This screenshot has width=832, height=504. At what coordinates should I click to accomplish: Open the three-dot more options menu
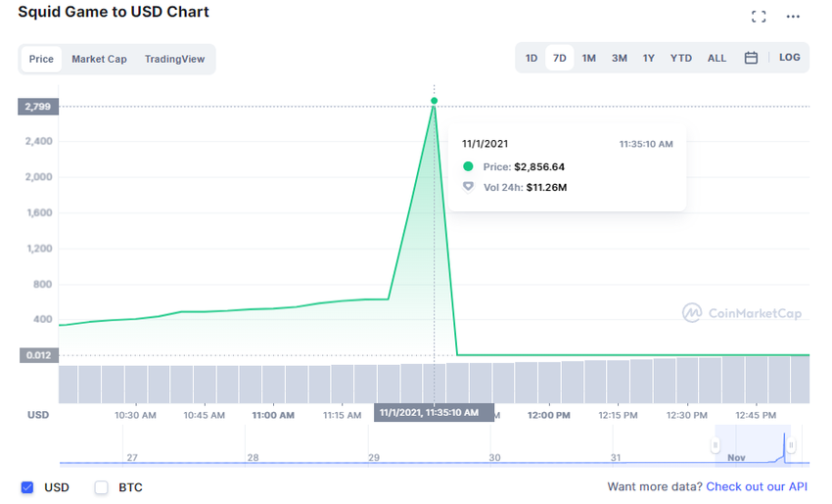click(x=793, y=17)
